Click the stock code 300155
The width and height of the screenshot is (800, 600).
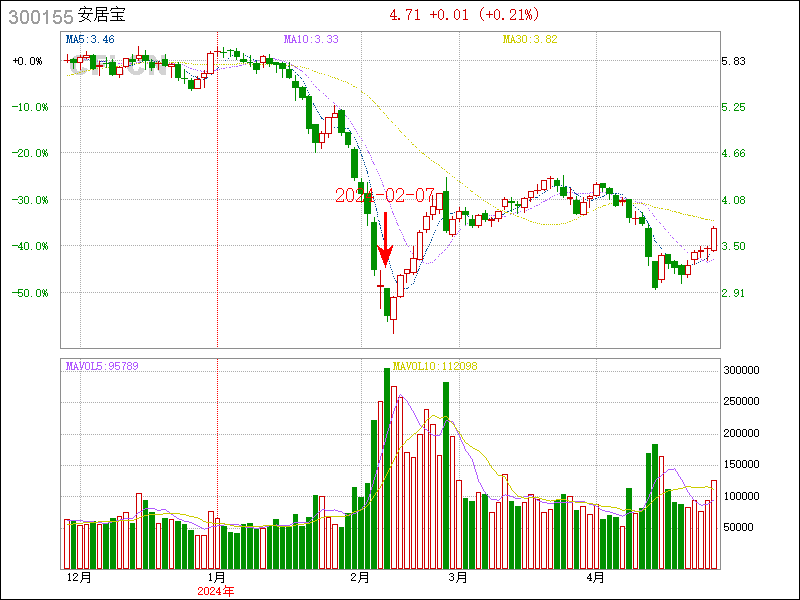[x=37, y=16]
